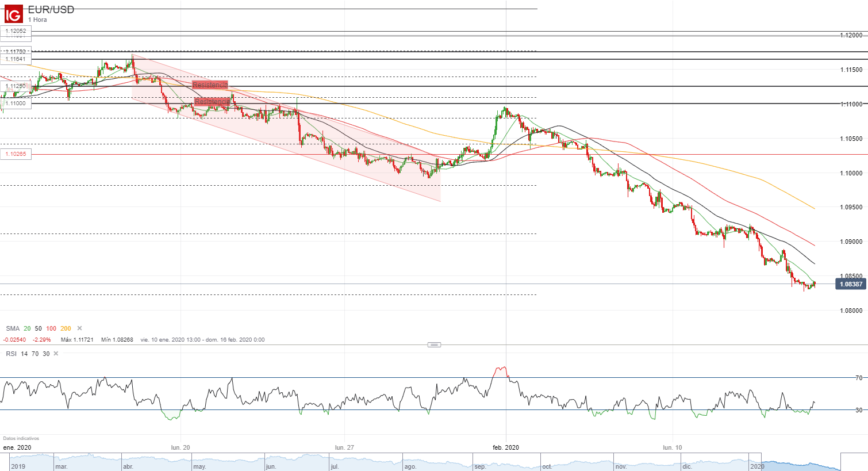Remove the RSI indicator with its X
This screenshot has height=471, width=868.
(56, 354)
